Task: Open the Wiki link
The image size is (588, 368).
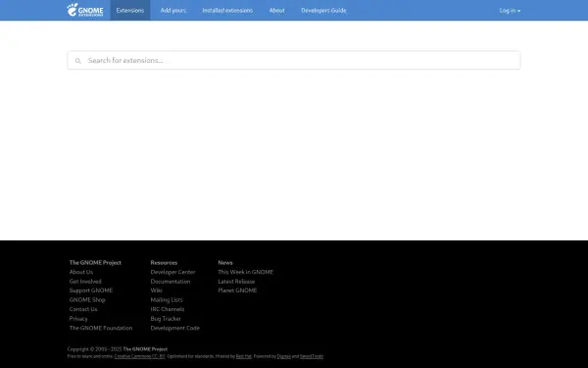Action: tap(157, 290)
